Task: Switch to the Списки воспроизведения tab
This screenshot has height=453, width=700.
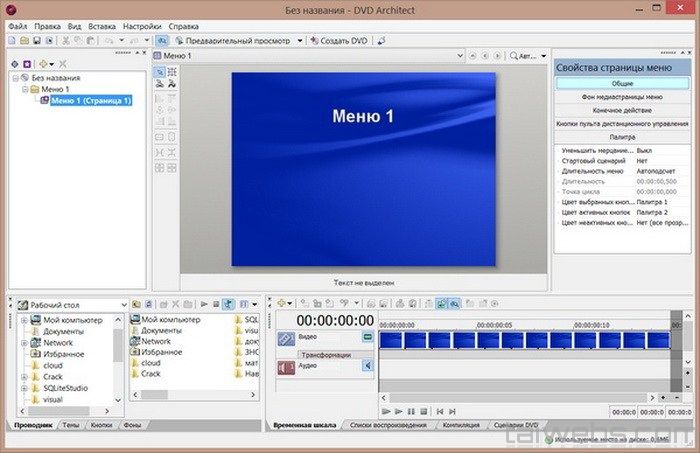Action: [x=388, y=425]
